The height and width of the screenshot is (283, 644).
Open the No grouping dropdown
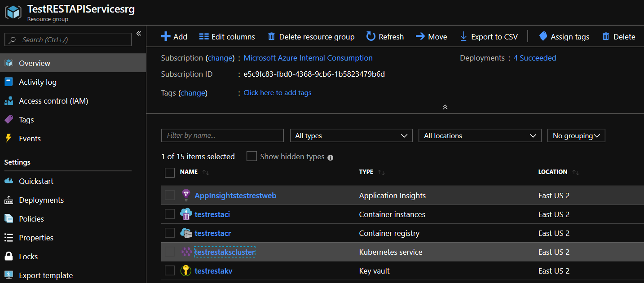coord(576,135)
